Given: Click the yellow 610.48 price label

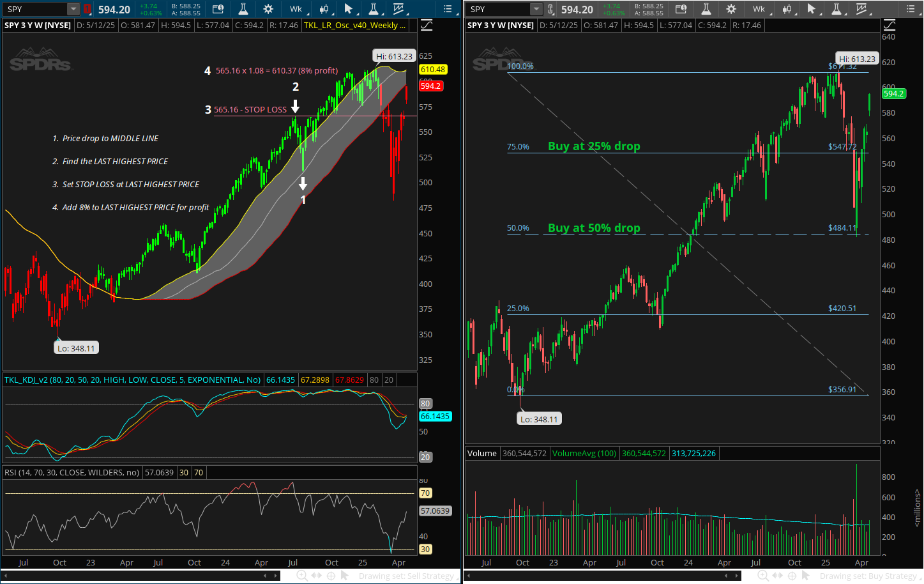Looking at the screenshot, I should pos(433,70).
